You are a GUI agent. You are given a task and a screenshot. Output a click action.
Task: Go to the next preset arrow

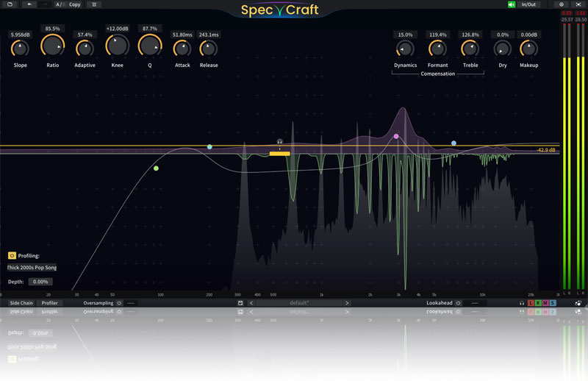click(x=347, y=303)
